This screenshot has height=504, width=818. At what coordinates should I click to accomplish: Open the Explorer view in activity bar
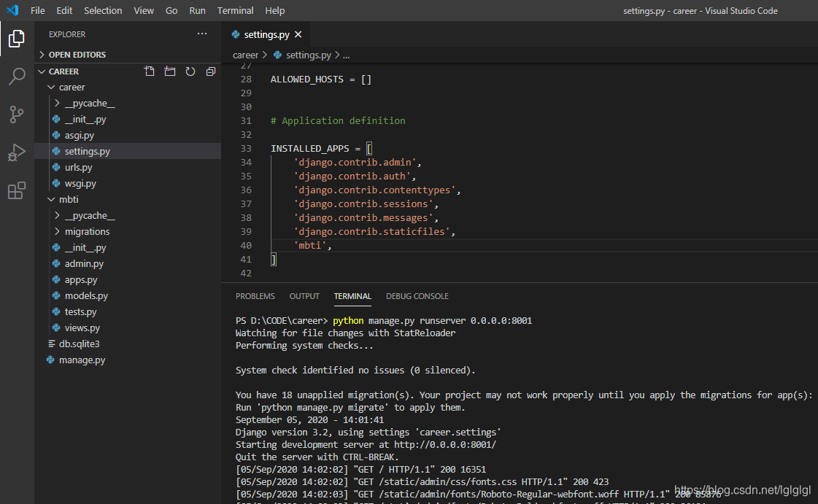17,39
